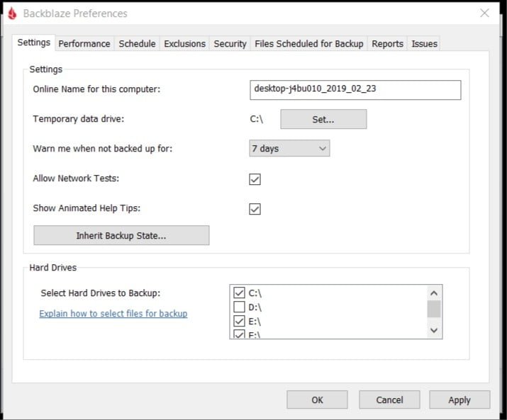Toggle Show Animated Help Tips checkbox
Viewport: 507px width, 420px height.
point(255,209)
